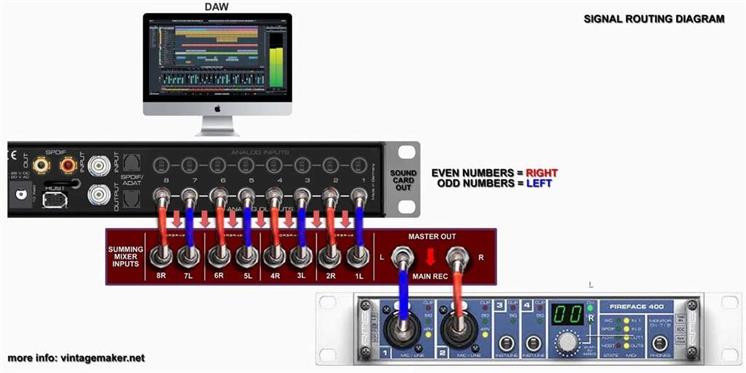Click the MASTER OUT heading text
The image size is (746, 373).
pyautogui.click(x=432, y=236)
